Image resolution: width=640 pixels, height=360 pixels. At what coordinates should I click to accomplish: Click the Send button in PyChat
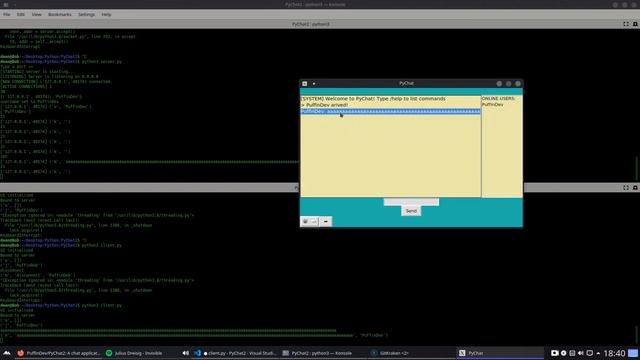click(411, 211)
